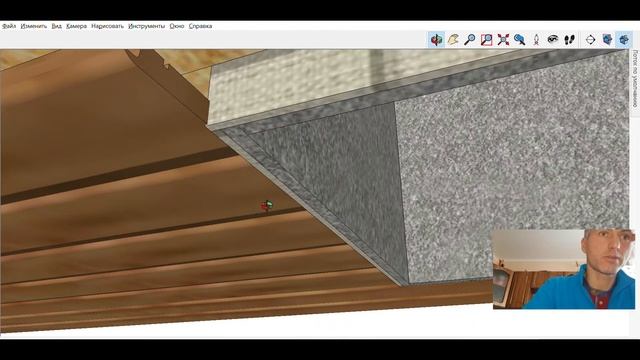The image size is (640, 360).
Task: Open the Нарисовать menu
Action: (107, 26)
